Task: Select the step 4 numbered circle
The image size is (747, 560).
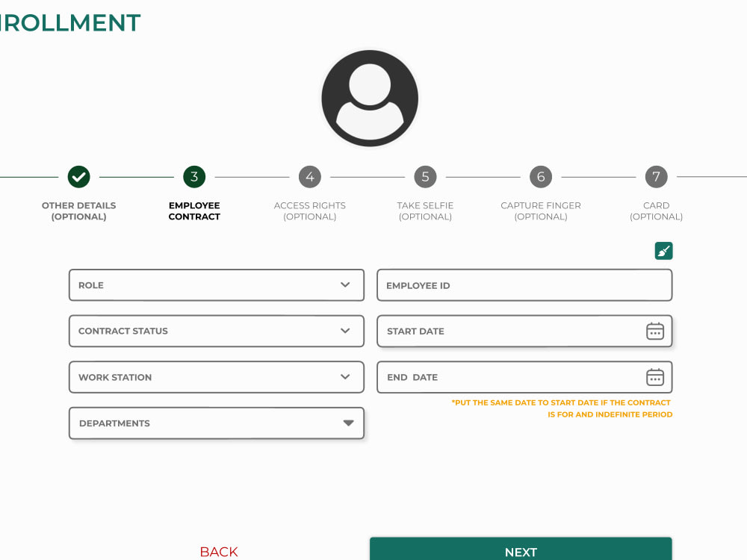Action: 309,177
